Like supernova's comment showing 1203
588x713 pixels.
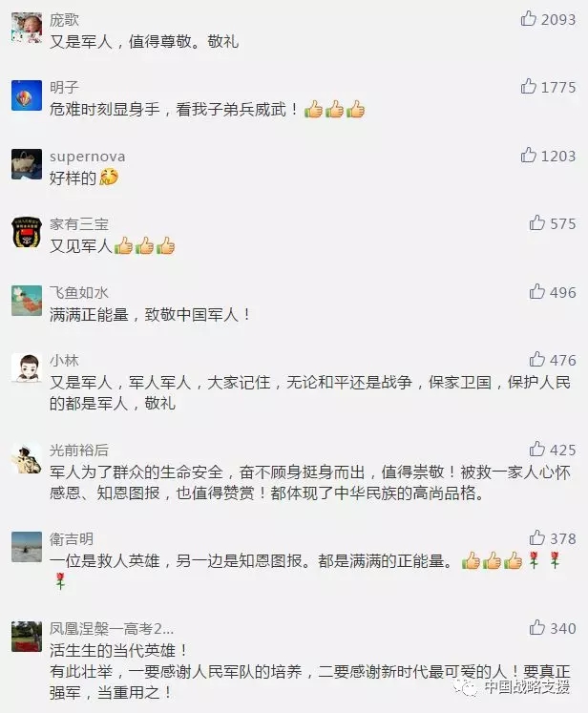(528, 155)
